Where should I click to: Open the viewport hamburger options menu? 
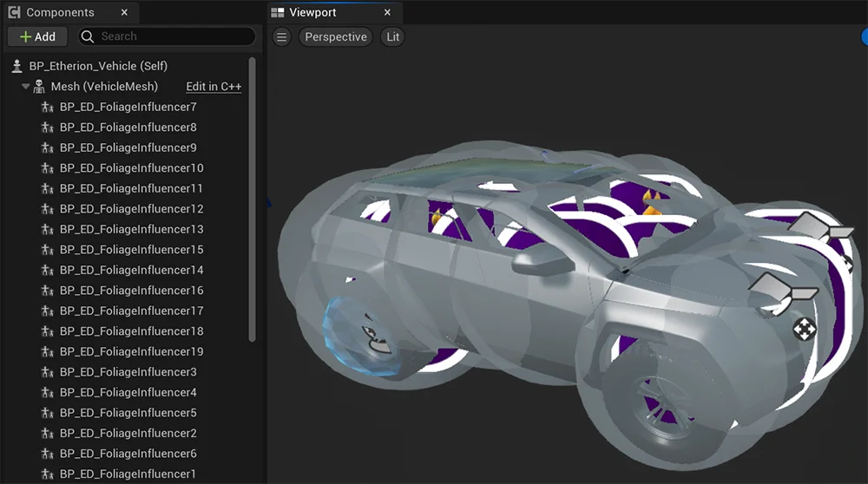click(281, 37)
